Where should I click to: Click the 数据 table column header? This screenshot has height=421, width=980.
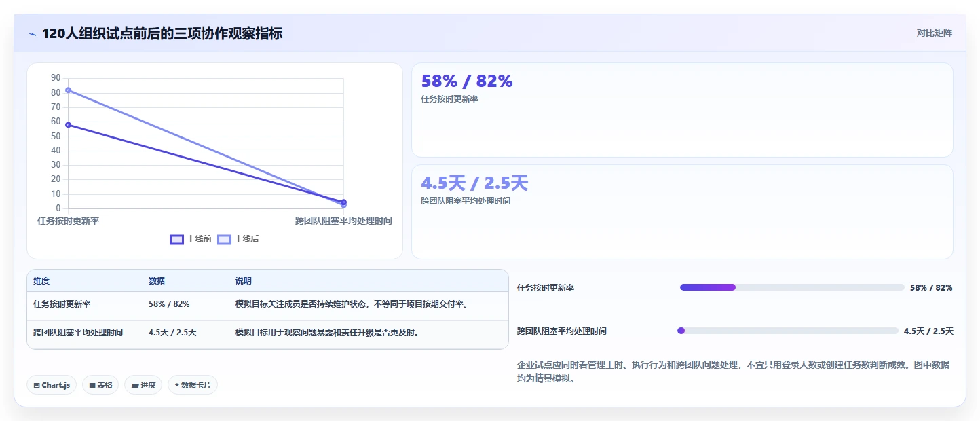pyautogui.click(x=157, y=281)
